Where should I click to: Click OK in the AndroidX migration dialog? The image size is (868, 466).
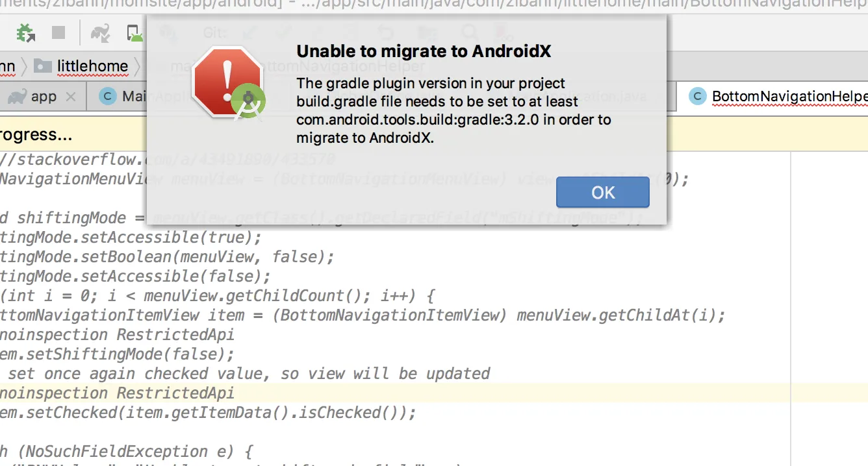pyautogui.click(x=602, y=192)
